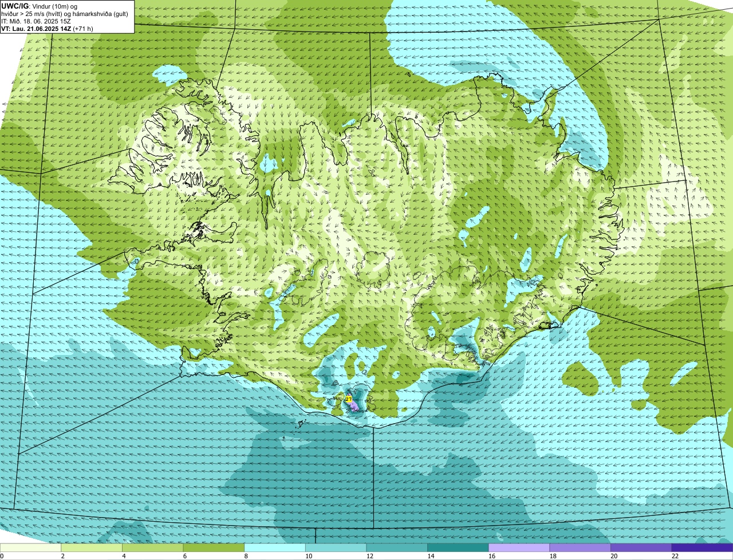Screen dimensions: 733x560
Task: Click the scale label '22'
Action: pyautogui.click(x=675, y=556)
